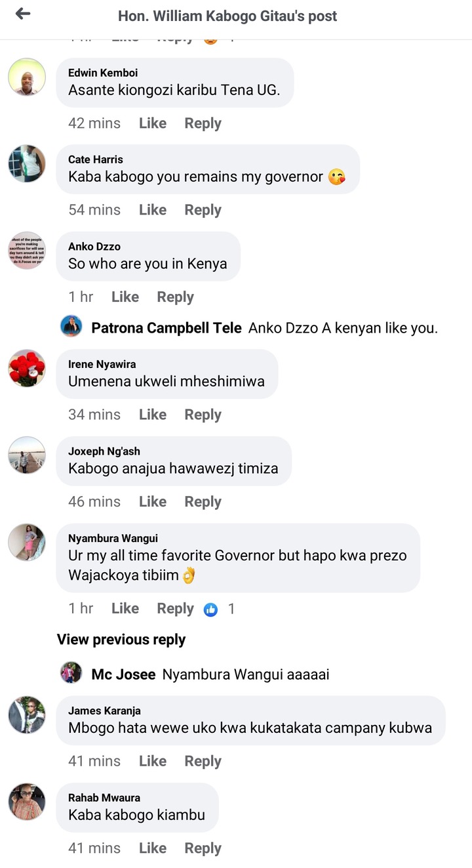Open Irene Nyawira's rose avatar

[x=27, y=368]
